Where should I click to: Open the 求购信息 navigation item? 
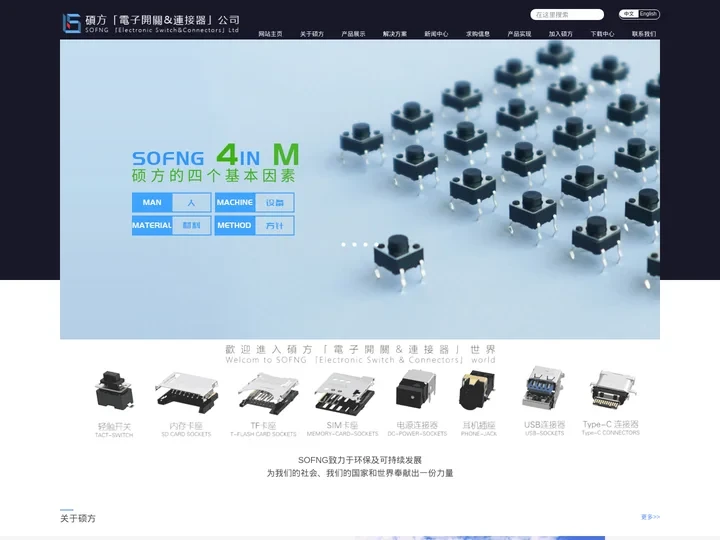click(478, 34)
